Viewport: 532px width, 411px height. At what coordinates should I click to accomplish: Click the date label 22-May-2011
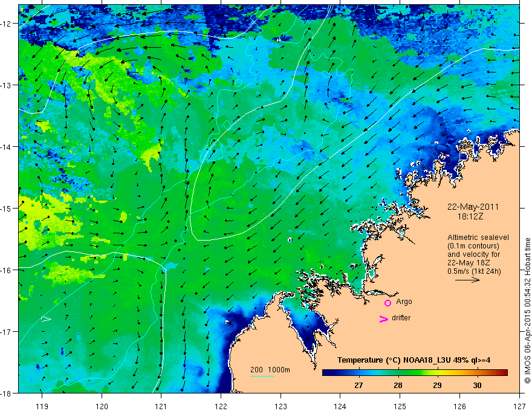point(473,207)
